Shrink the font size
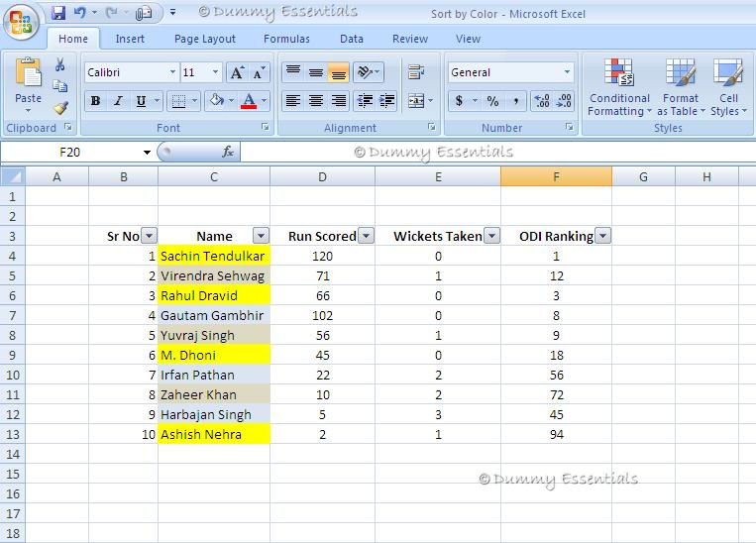Image resolution: width=756 pixels, height=543 pixels. pyautogui.click(x=259, y=72)
